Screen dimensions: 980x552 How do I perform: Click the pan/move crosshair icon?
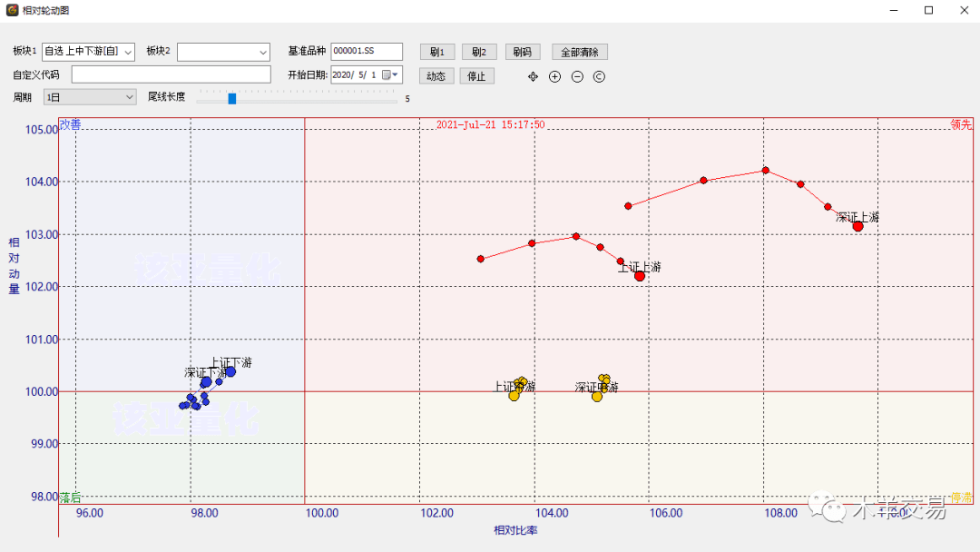click(533, 76)
